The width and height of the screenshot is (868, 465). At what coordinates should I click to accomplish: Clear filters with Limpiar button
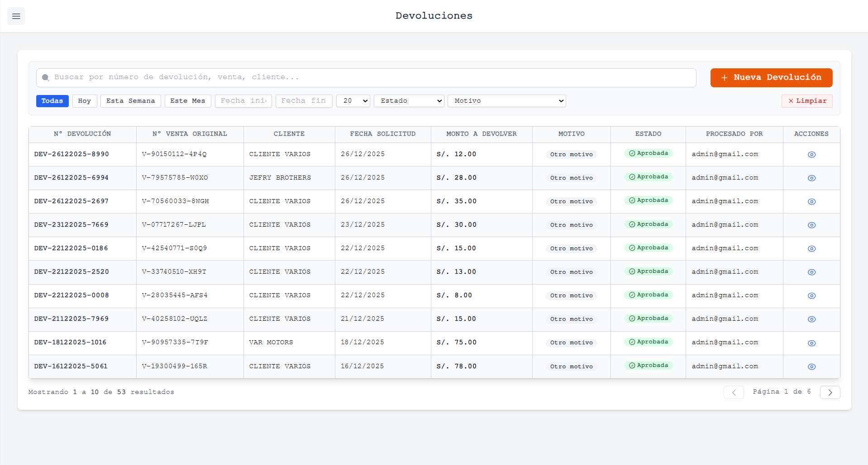[x=807, y=101]
